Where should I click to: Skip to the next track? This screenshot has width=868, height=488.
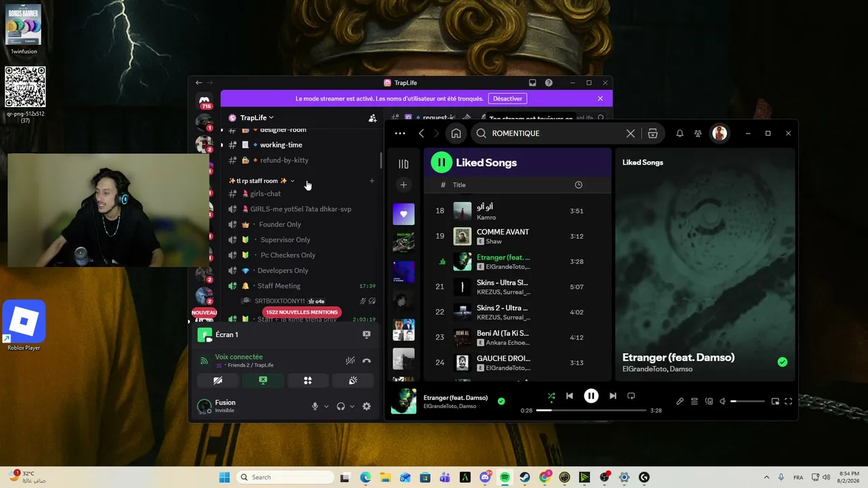click(x=612, y=396)
